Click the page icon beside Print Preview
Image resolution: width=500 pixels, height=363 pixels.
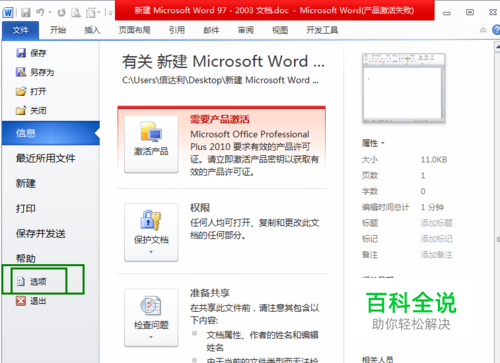tap(90, 13)
